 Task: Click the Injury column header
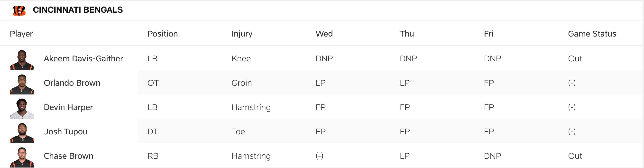(x=242, y=34)
